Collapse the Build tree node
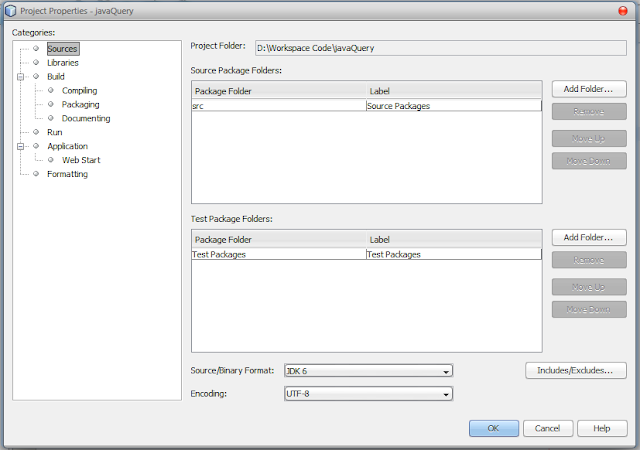Viewport: 640px width, 450px height. [20, 77]
